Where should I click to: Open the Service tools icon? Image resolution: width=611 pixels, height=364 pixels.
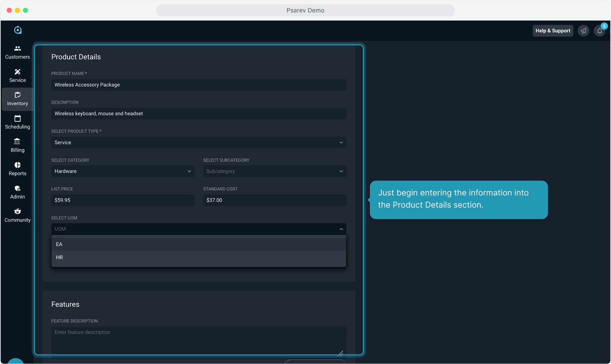[18, 72]
